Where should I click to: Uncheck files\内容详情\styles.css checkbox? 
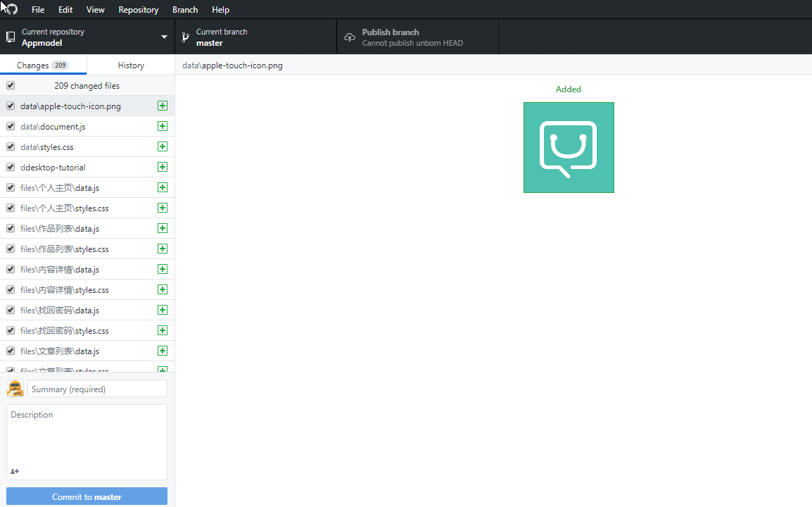(11, 289)
